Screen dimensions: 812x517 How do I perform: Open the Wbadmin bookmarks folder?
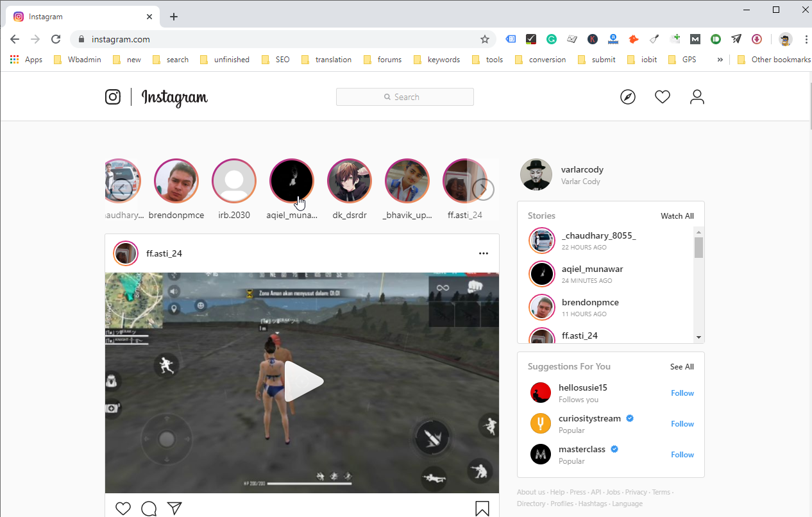coord(77,60)
